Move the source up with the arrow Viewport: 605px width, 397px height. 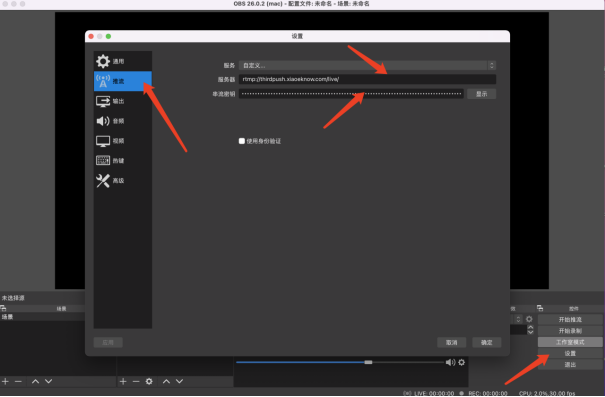(166, 381)
